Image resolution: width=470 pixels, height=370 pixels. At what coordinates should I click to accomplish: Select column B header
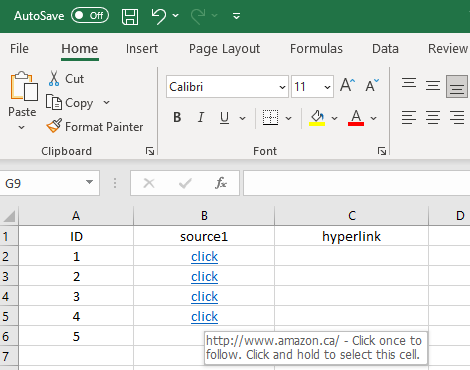point(204,216)
